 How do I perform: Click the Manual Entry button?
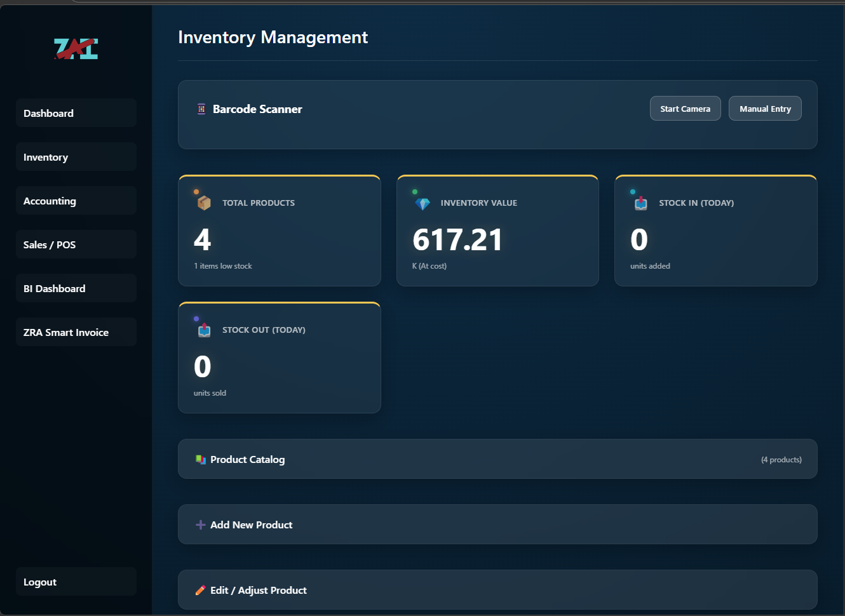[765, 108]
